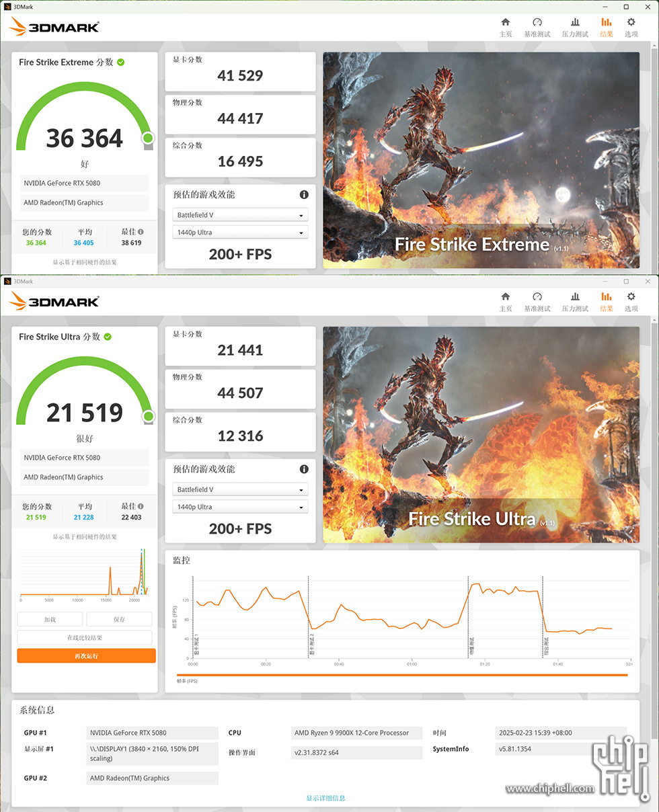
Task: Expand Battlefield V game dropdown in Ultra window
Action: point(240,489)
